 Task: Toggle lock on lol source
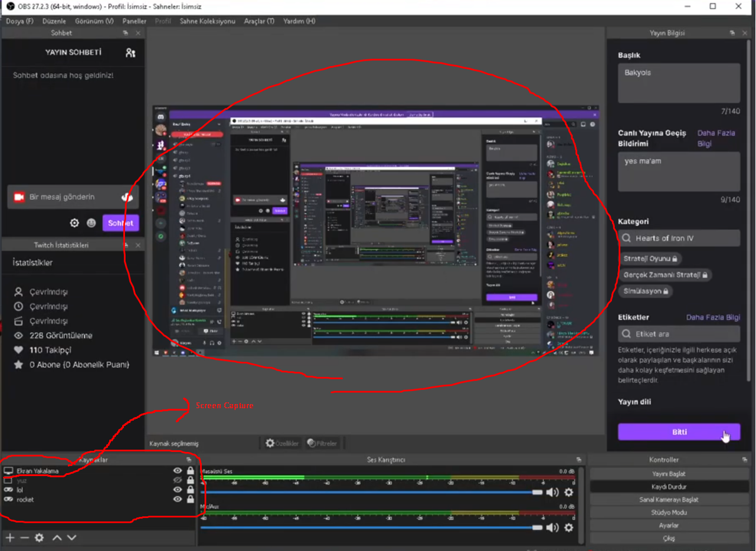[x=190, y=490]
